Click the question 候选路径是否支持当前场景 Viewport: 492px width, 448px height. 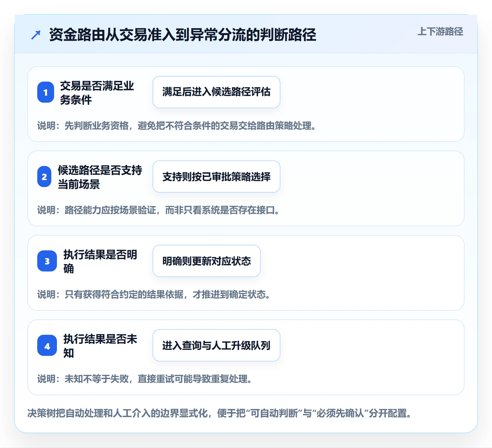coord(100,177)
